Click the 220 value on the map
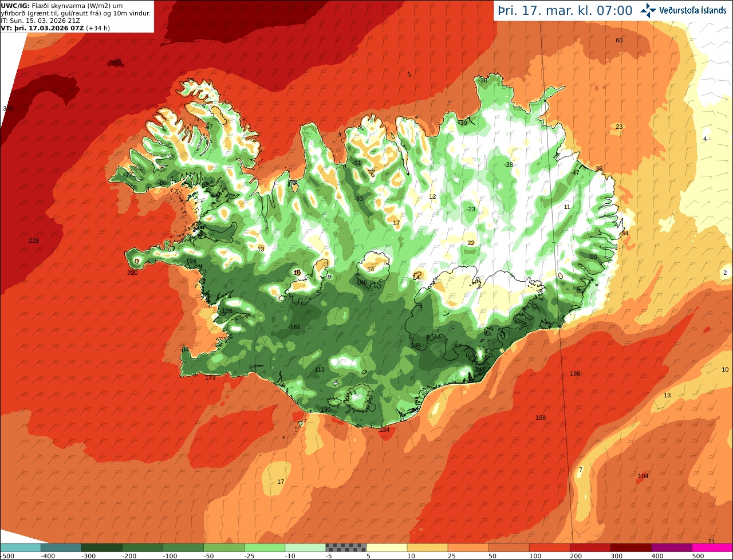Screen dimensions: 733x560 coord(132,273)
